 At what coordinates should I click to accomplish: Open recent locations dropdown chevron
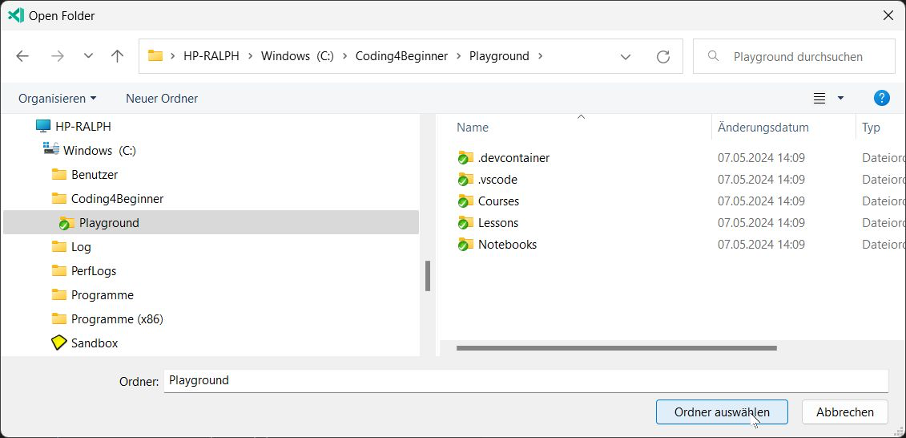(88, 56)
